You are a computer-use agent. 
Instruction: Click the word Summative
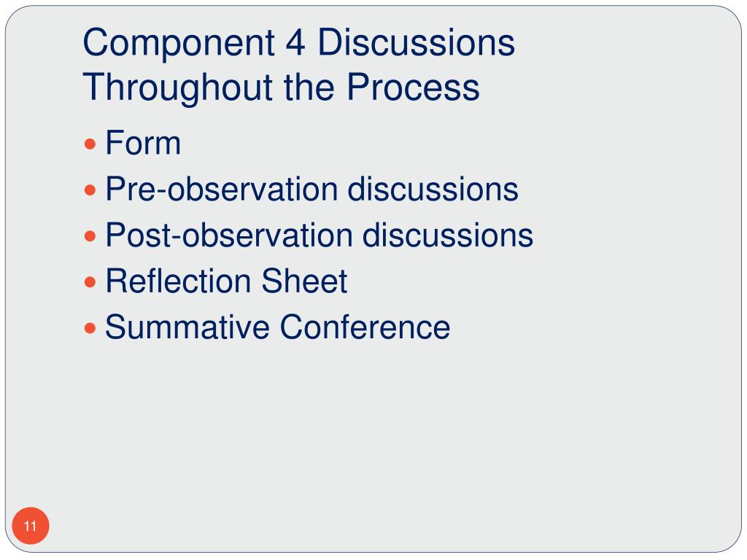pos(187,327)
